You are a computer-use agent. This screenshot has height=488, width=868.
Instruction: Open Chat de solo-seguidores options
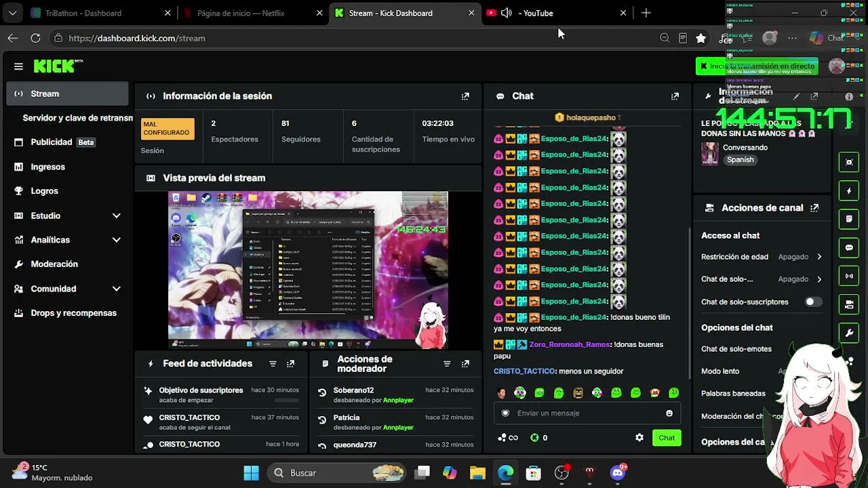pos(762,279)
